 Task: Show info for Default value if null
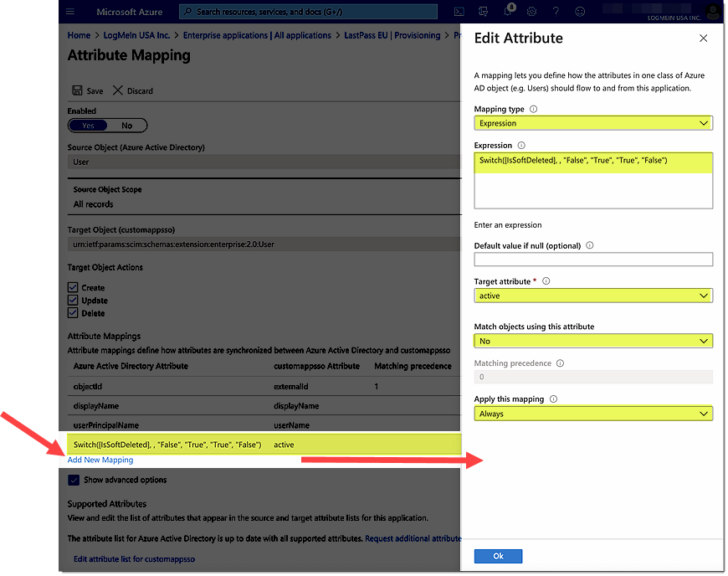click(x=590, y=245)
